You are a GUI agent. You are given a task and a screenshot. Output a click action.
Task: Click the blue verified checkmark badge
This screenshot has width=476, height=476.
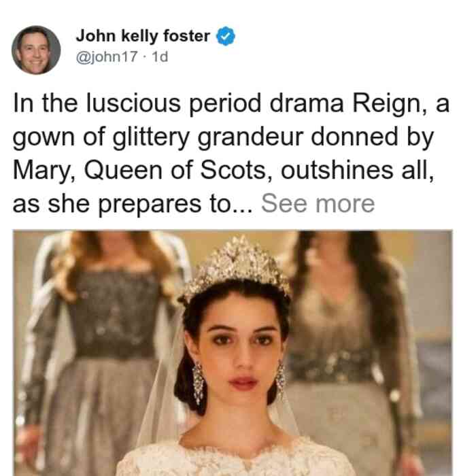click(x=226, y=36)
